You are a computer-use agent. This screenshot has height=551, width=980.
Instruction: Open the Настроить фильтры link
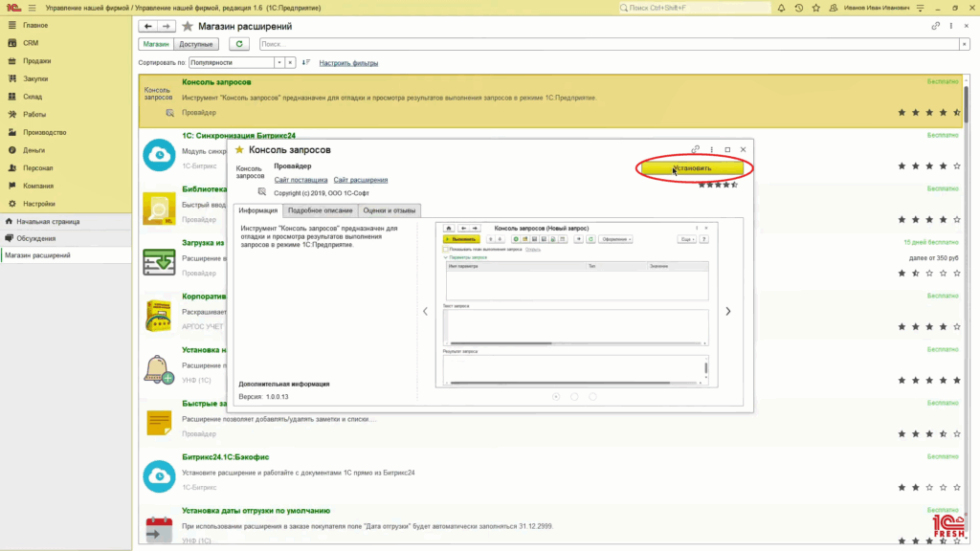pyautogui.click(x=348, y=63)
